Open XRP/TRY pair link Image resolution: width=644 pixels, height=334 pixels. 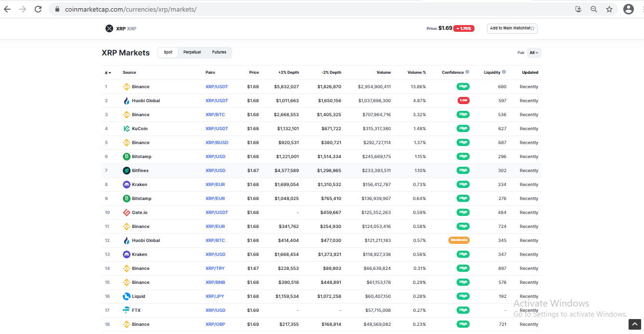click(215, 268)
